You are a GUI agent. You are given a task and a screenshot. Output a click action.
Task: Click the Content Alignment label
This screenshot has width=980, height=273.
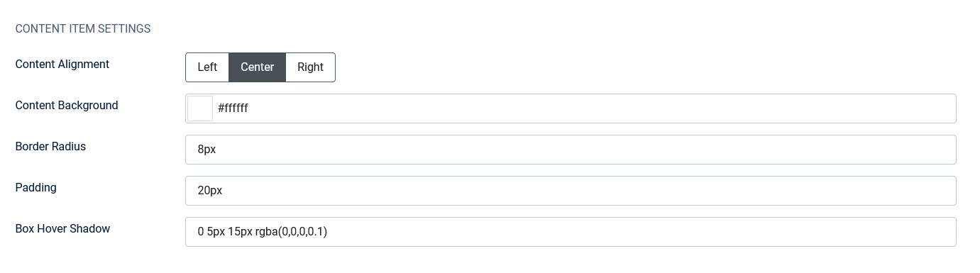[62, 64]
